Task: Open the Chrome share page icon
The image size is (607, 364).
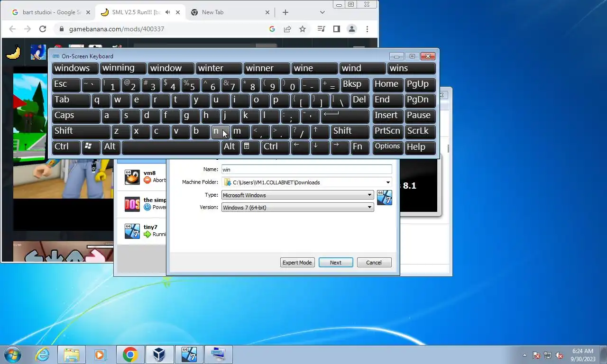Action: coord(287,29)
